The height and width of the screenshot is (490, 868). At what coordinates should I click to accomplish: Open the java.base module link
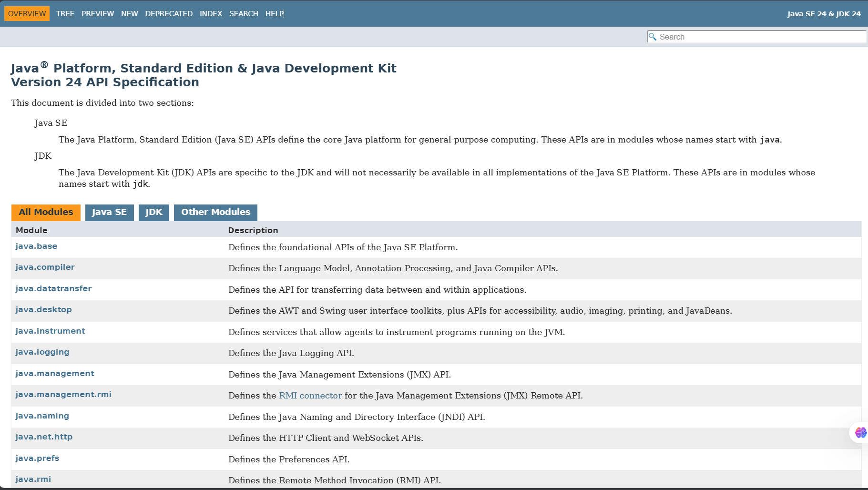point(36,246)
